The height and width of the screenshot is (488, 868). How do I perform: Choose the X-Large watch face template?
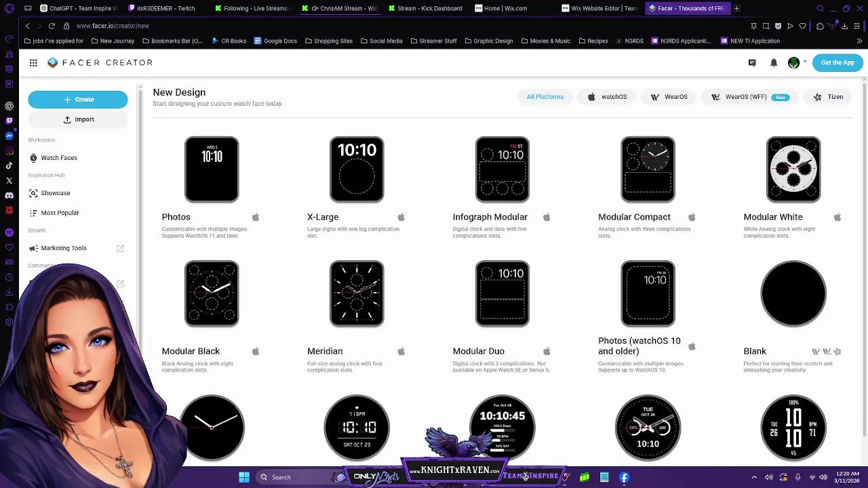click(x=357, y=169)
